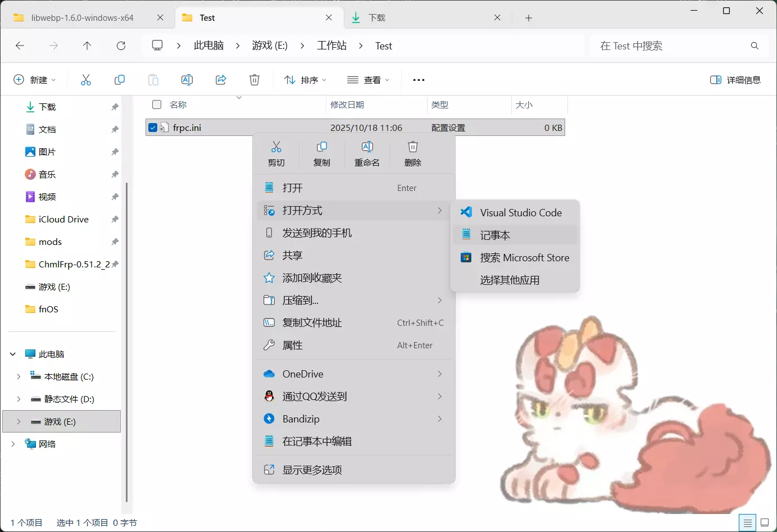Switch to details view icon in status bar
This screenshot has width=777, height=532.
click(747, 523)
